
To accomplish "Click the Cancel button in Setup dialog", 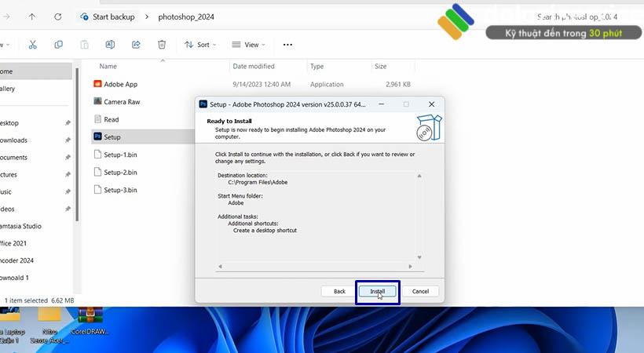I will pos(420,291).
